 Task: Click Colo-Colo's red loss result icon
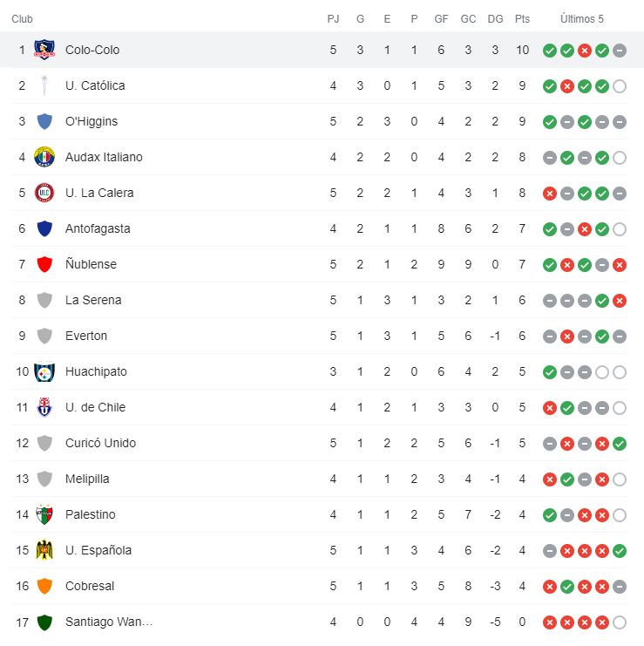585,51
